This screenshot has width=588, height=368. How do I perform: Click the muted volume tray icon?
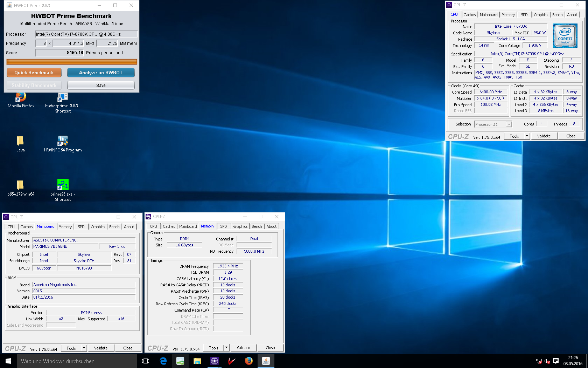[x=547, y=361]
